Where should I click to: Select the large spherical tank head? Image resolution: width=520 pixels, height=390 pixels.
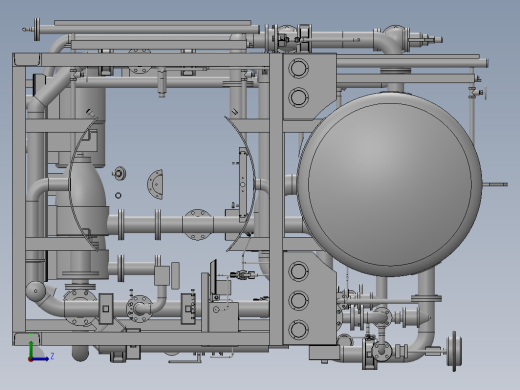[389, 184]
